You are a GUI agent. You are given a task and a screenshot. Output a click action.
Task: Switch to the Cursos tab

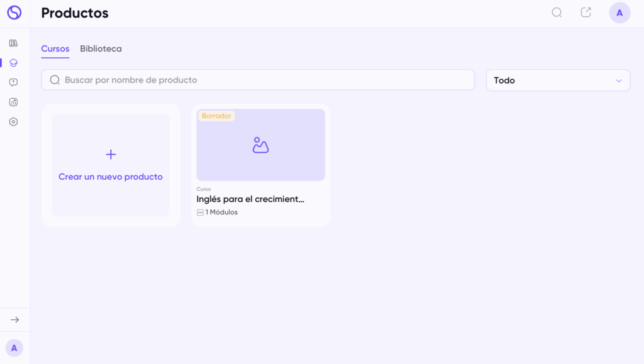55,49
